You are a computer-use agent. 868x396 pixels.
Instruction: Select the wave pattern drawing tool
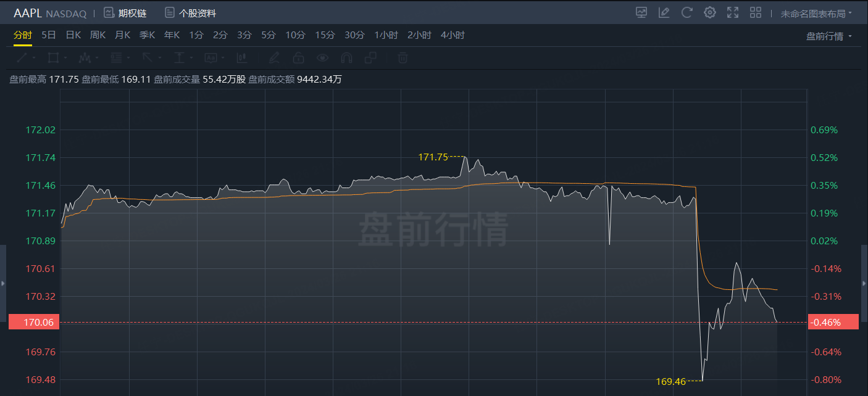[x=85, y=58]
